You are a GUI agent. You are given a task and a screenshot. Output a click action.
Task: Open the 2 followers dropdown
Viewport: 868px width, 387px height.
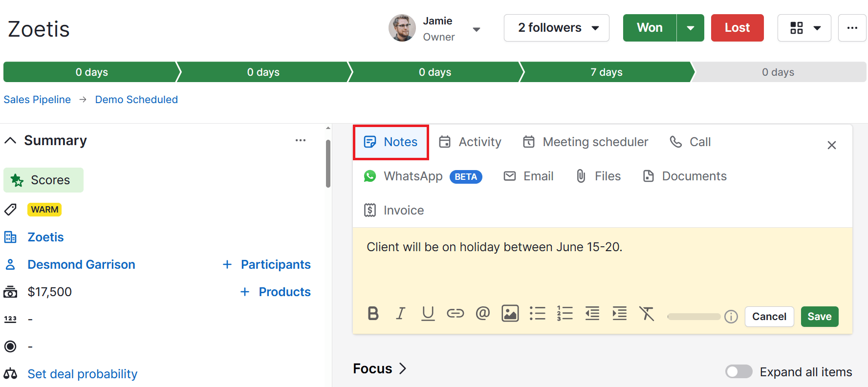[557, 28]
